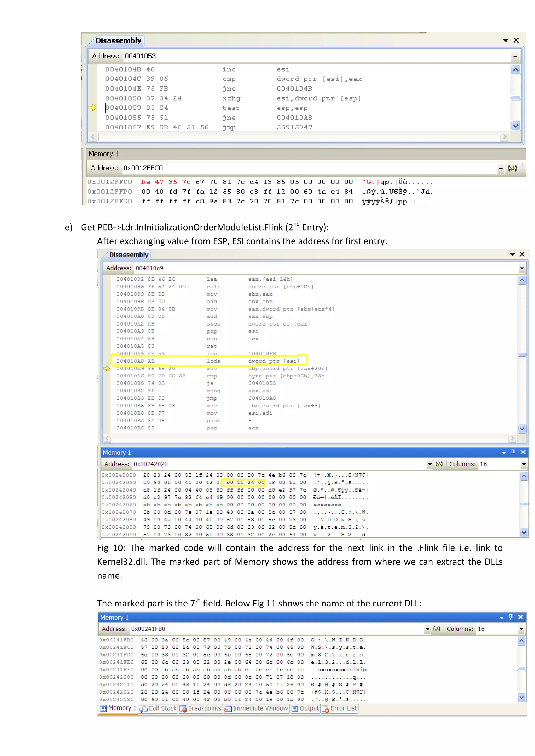Click horizontal scroll-right arrow in Disassembly 004010a9
535x756 pixels.
[x=512, y=438]
